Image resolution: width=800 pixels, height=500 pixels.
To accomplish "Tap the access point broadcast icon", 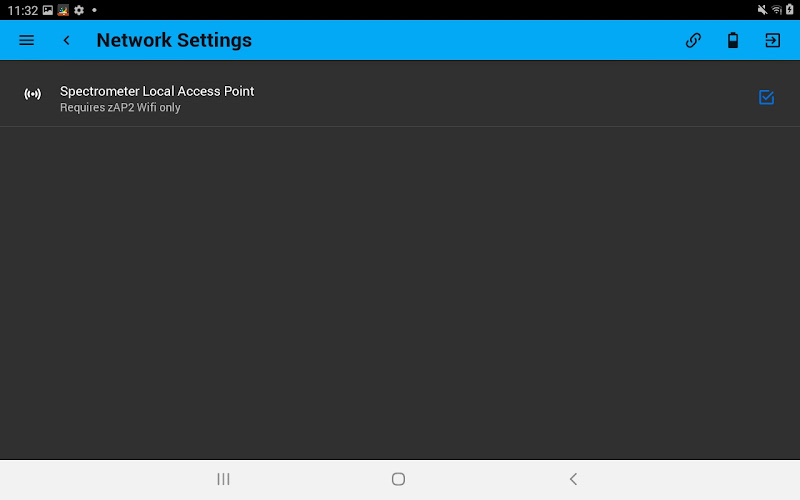I will [x=33, y=94].
